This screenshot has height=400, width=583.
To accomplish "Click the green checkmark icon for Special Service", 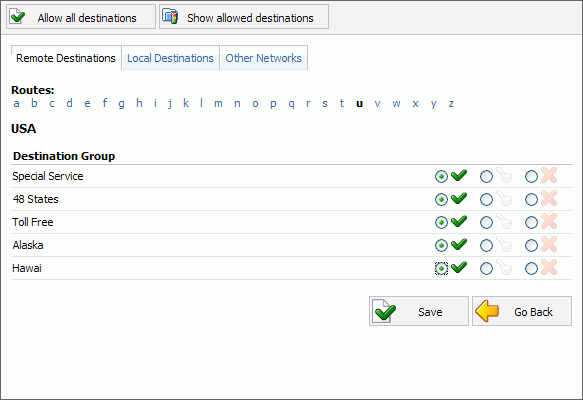I will click(x=459, y=175).
